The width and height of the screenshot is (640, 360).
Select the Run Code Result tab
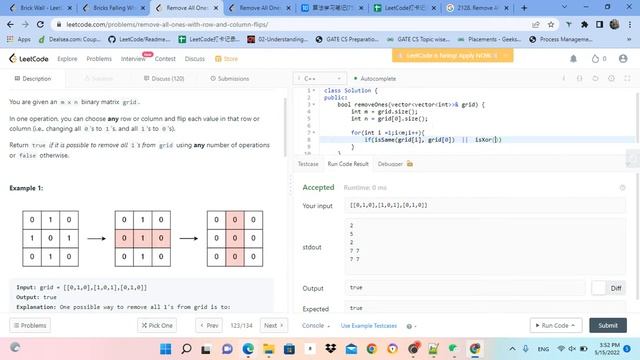click(348, 164)
